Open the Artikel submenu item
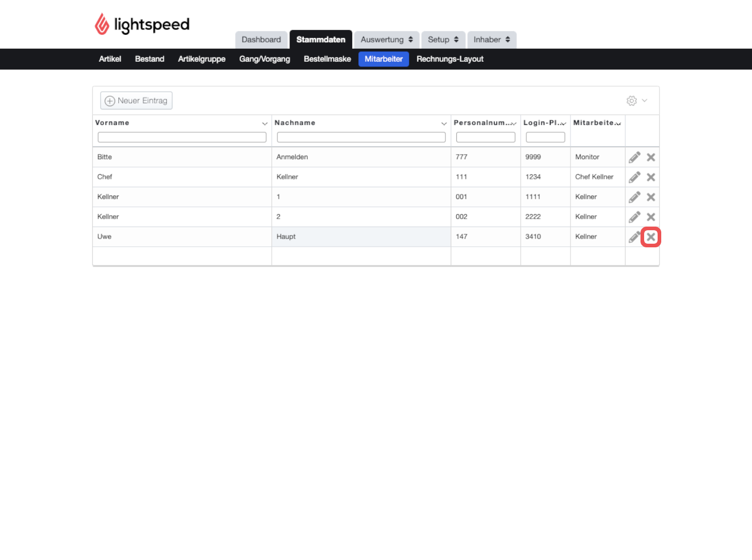This screenshot has width=752, height=560. pos(110,59)
